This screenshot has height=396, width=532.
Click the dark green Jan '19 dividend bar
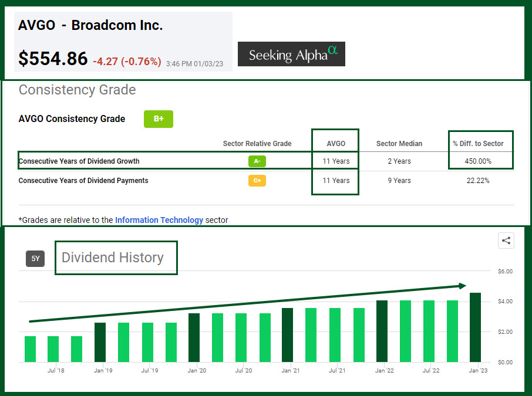tap(100, 342)
